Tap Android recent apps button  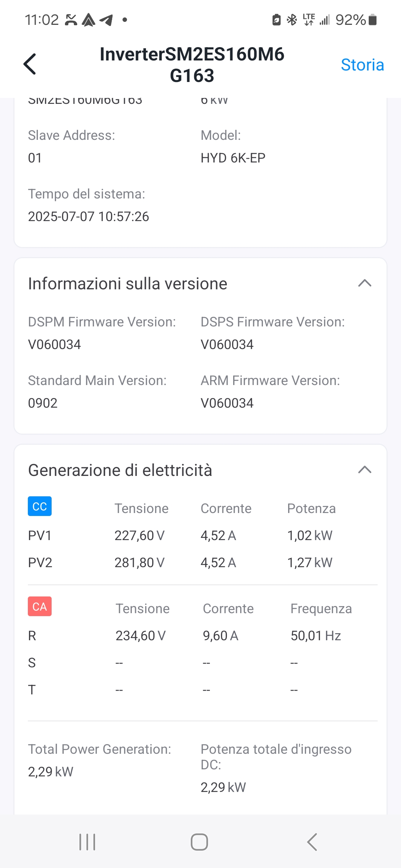[x=87, y=842]
